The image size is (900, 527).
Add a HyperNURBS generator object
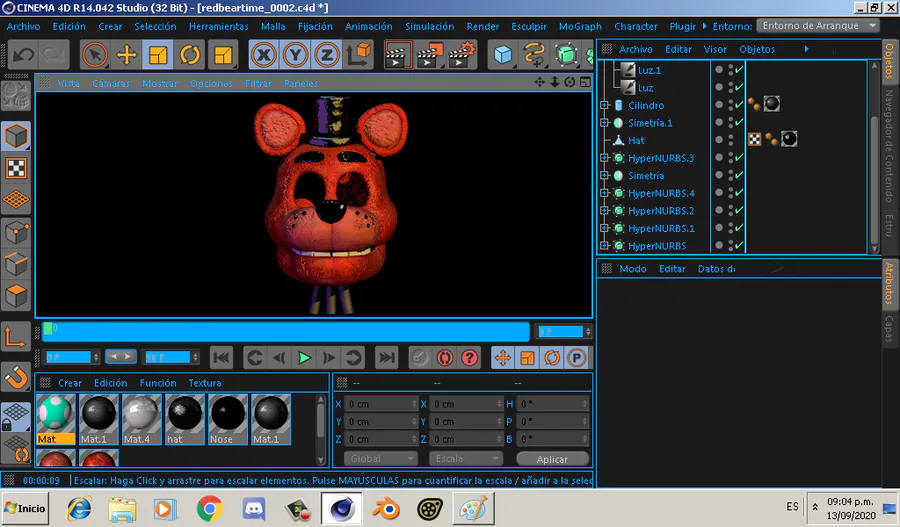[x=566, y=55]
